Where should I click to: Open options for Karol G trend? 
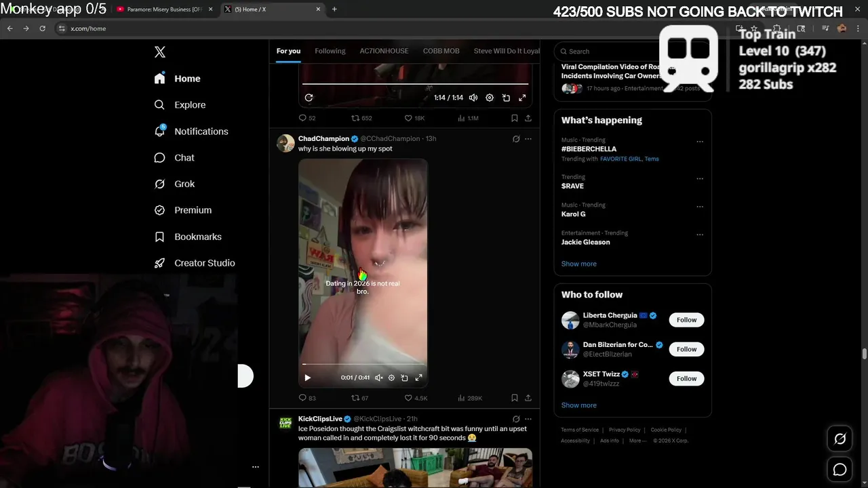[x=700, y=207]
